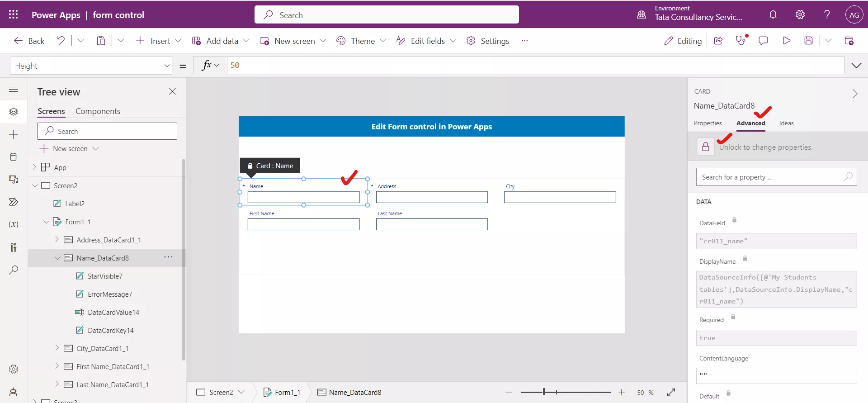
Task: Open Variables (x) icon
Action: click(x=14, y=224)
